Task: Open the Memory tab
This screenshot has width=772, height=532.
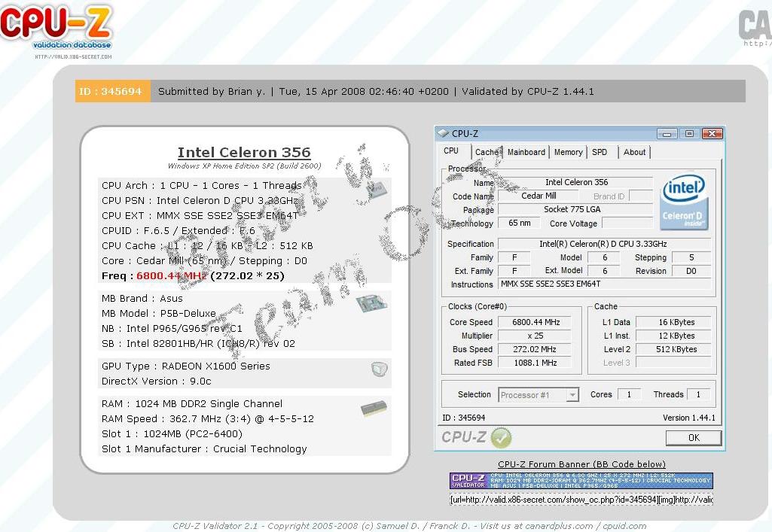Action: point(568,153)
